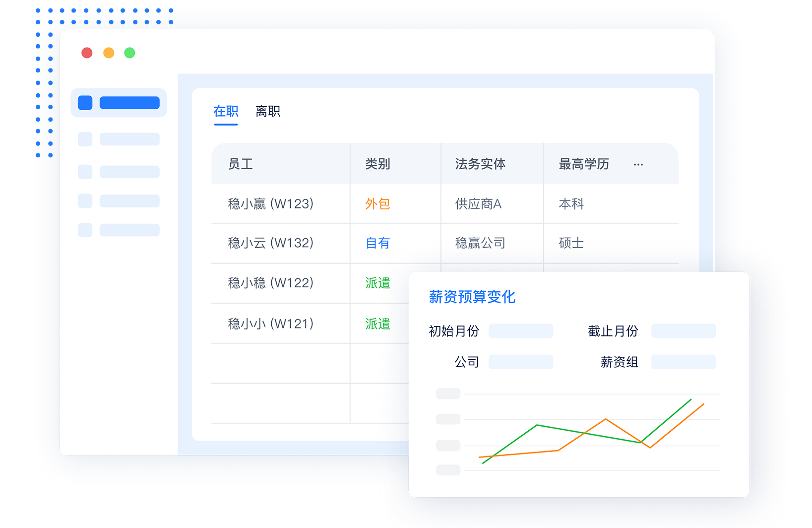Click the green budget trend line
This screenshot has height=528, width=812.
(537, 425)
